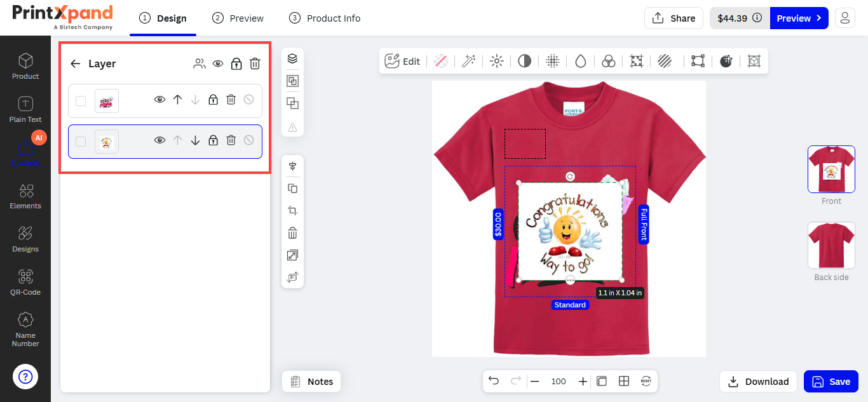Open the crop tool in the vertical toolbar
This screenshot has height=402, width=868.
tap(292, 211)
